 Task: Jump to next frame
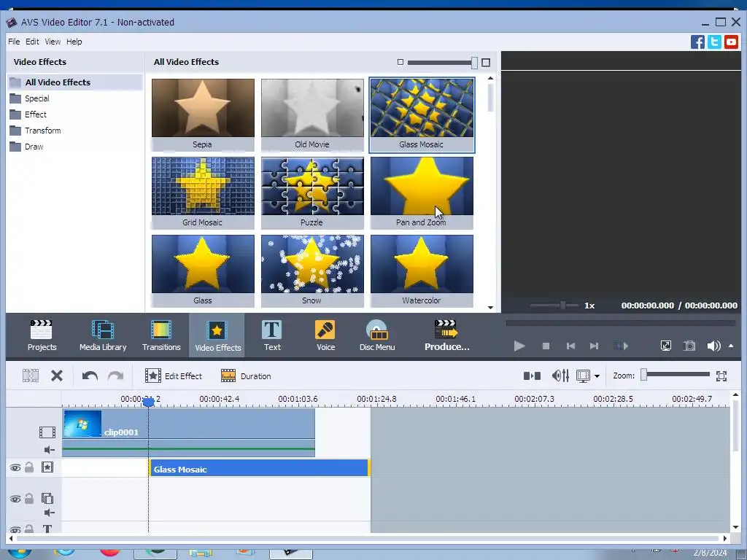594,346
